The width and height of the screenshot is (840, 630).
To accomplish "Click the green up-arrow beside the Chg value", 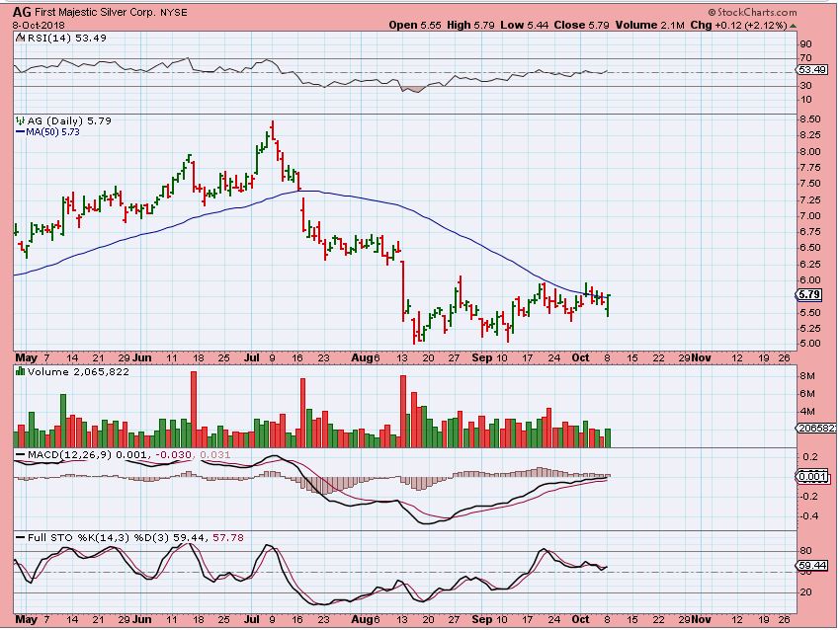I will [x=793, y=26].
